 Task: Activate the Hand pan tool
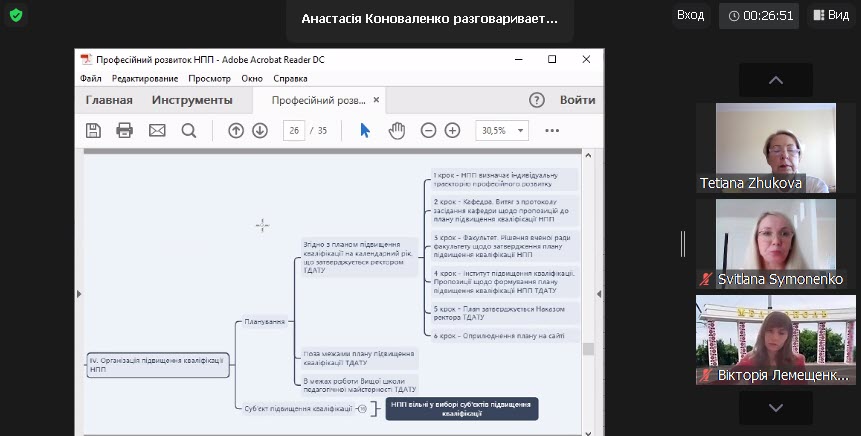point(397,130)
